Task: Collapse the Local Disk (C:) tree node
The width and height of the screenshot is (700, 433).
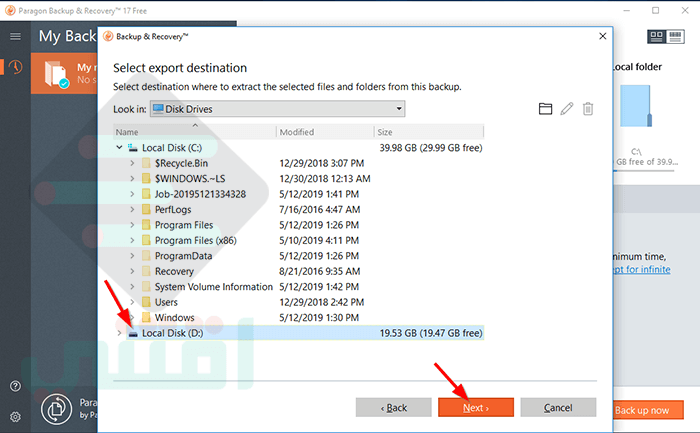Action: [119, 147]
